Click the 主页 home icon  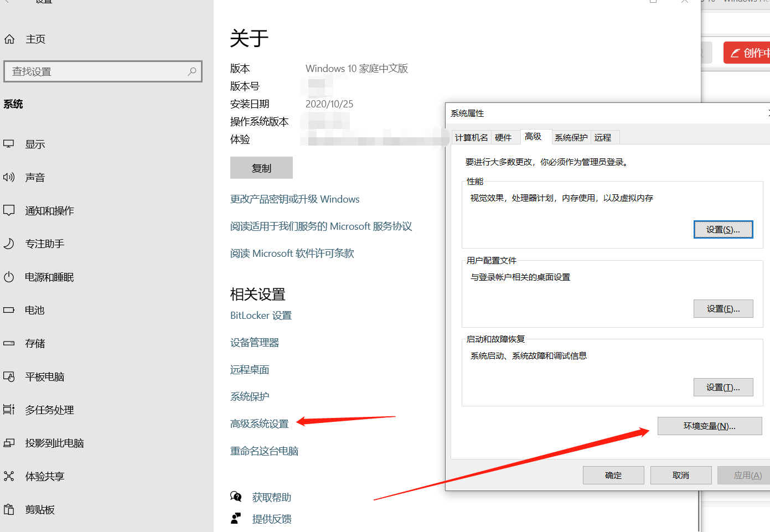coord(34,39)
